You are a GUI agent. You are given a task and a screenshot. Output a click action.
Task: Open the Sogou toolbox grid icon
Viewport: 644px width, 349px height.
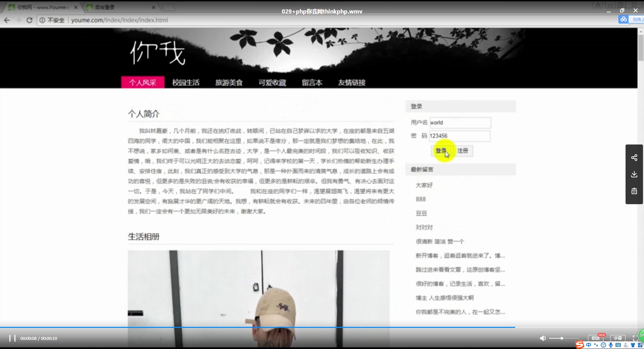[x=640, y=345]
